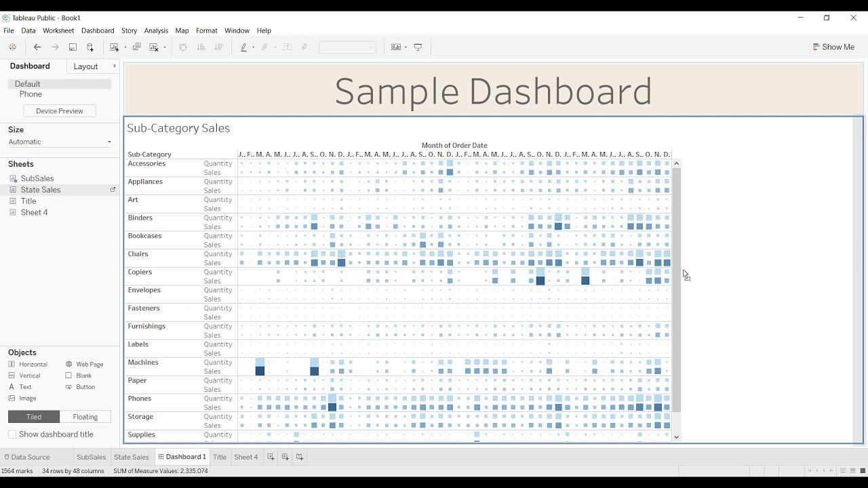
Task: Go to State Sales sheet arrow icon
Action: (x=113, y=190)
